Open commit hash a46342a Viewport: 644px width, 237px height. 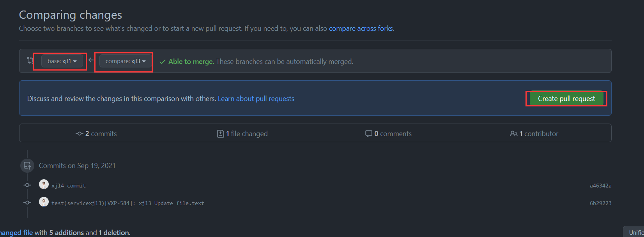point(600,186)
